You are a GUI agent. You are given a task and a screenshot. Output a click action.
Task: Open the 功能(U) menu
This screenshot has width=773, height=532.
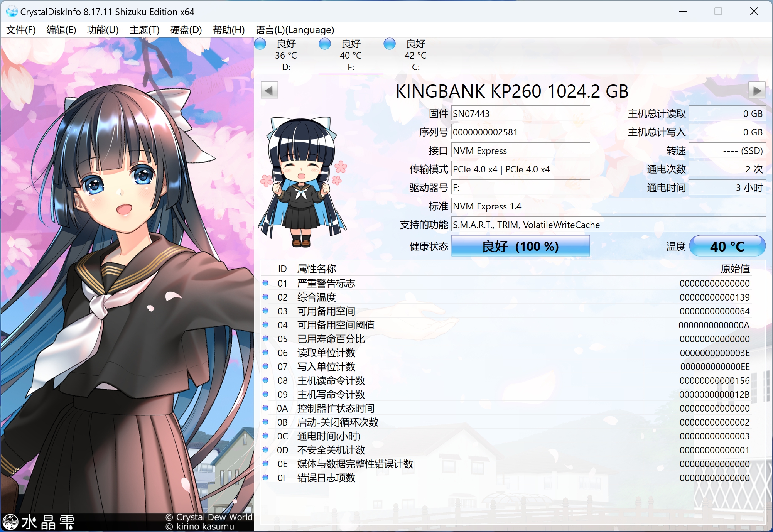(x=103, y=30)
